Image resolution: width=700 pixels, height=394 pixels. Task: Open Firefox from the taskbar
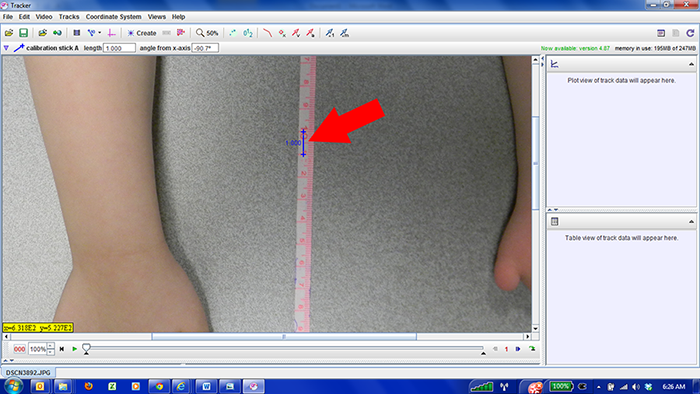[88, 386]
